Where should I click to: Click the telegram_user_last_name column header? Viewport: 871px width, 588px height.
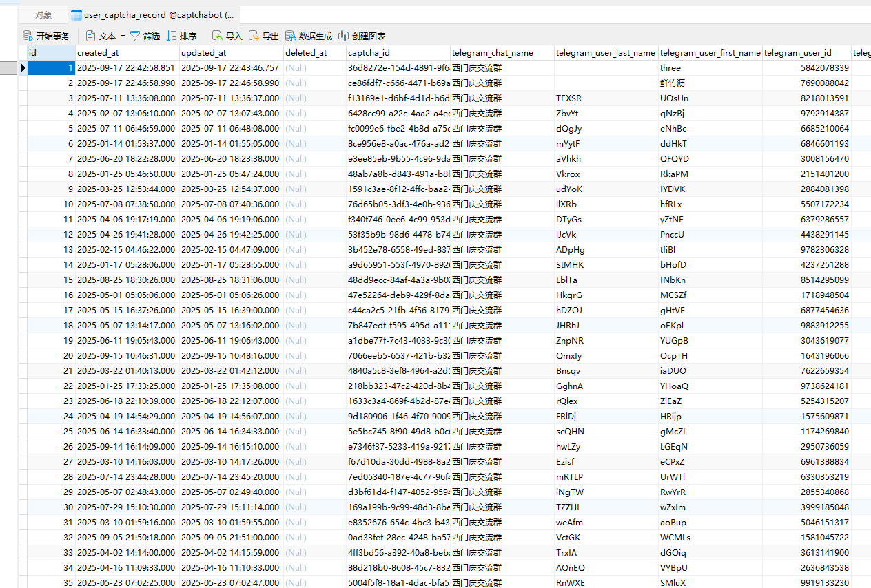tap(606, 52)
